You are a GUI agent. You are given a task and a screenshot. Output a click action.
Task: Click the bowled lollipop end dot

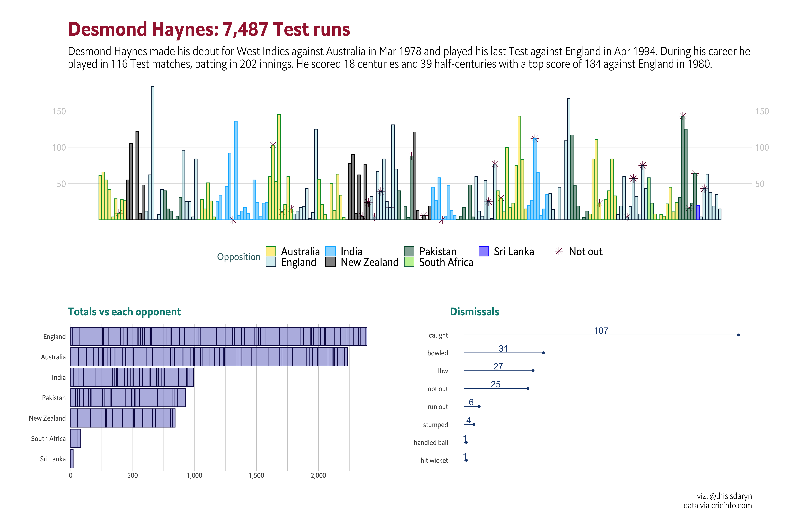(543, 353)
